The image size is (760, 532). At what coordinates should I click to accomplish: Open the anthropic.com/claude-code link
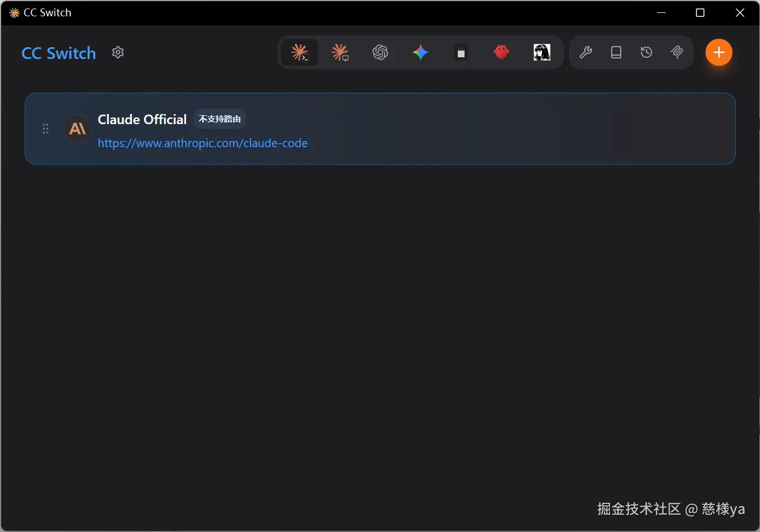click(203, 143)
